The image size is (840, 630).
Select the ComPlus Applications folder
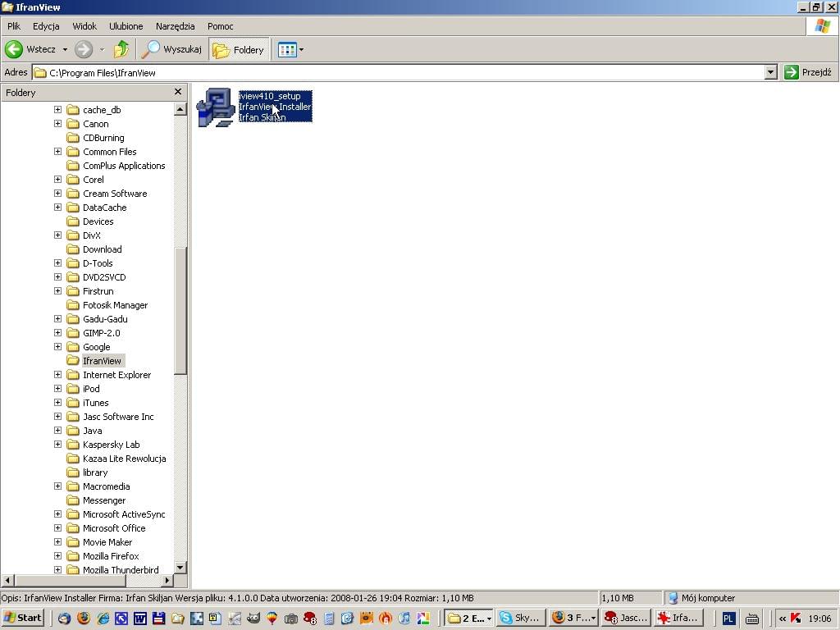124,166
